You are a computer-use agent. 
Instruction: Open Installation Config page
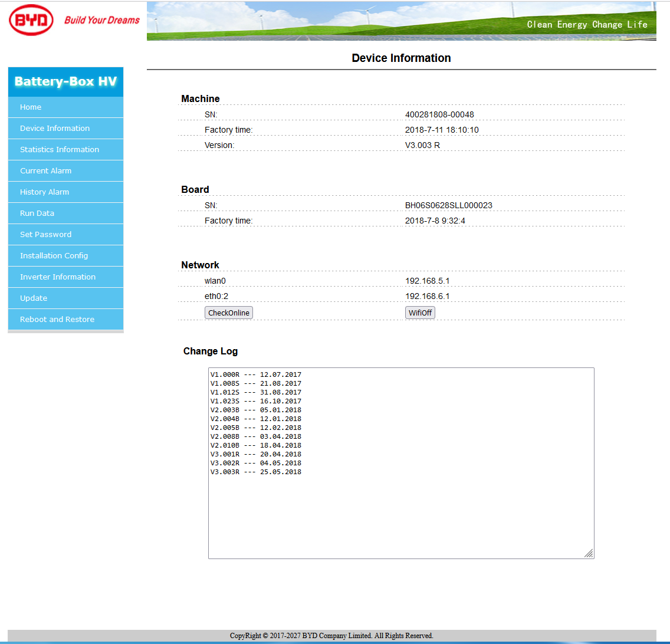[54, 256]
